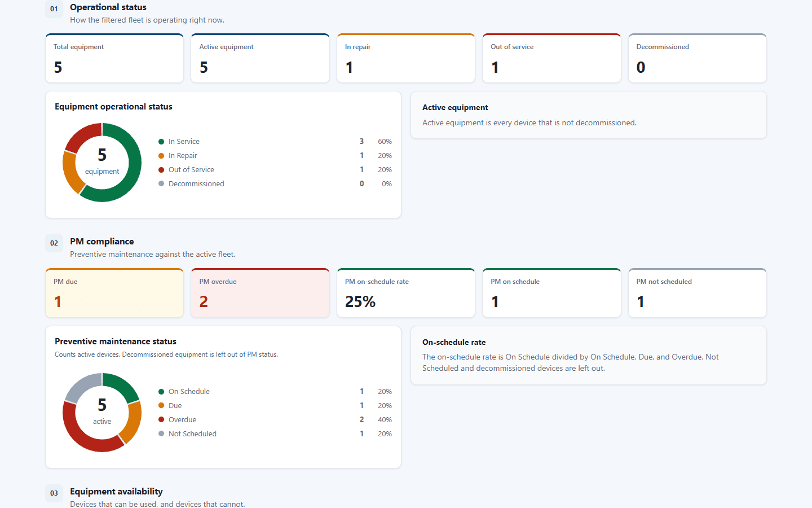Screen dimensions: 812x508
Task: Select the Overdue legend label
Action: pos(182,420)
